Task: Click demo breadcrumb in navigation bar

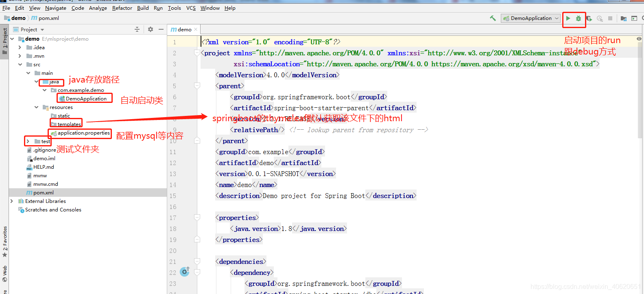Action: tap(15, 18)
